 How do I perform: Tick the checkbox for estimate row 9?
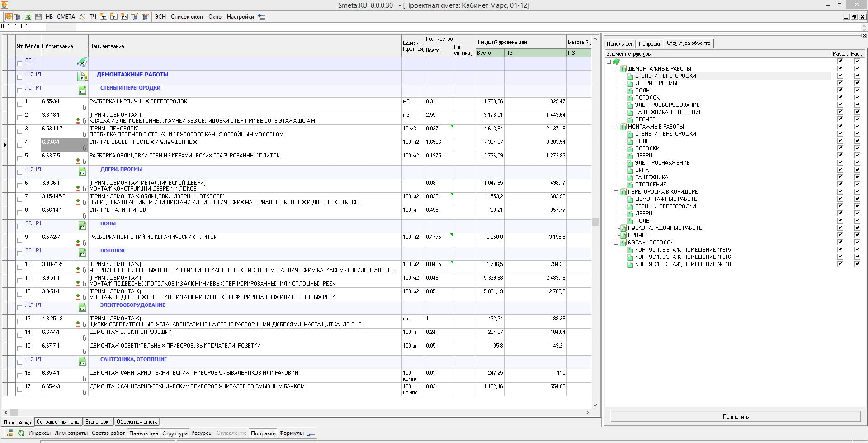point(19,240)
